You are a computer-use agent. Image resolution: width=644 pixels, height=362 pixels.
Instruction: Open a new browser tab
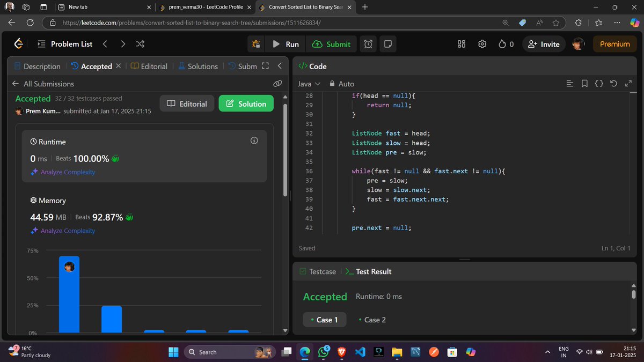click(x=365, y=8)
